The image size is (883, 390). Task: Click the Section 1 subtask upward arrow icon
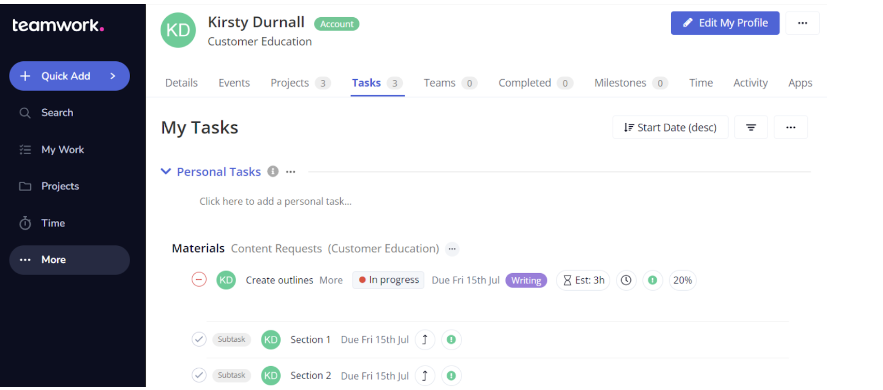click(425, 340)
